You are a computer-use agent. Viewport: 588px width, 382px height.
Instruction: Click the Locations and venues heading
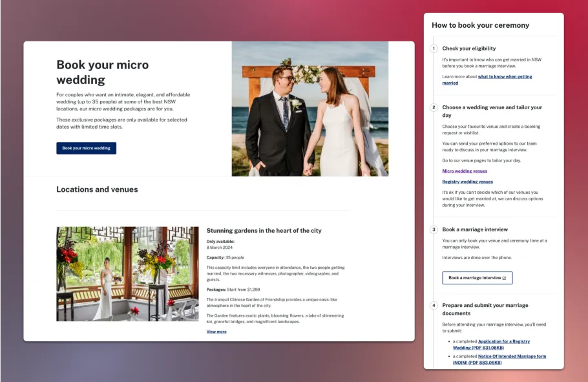point(97,189)
